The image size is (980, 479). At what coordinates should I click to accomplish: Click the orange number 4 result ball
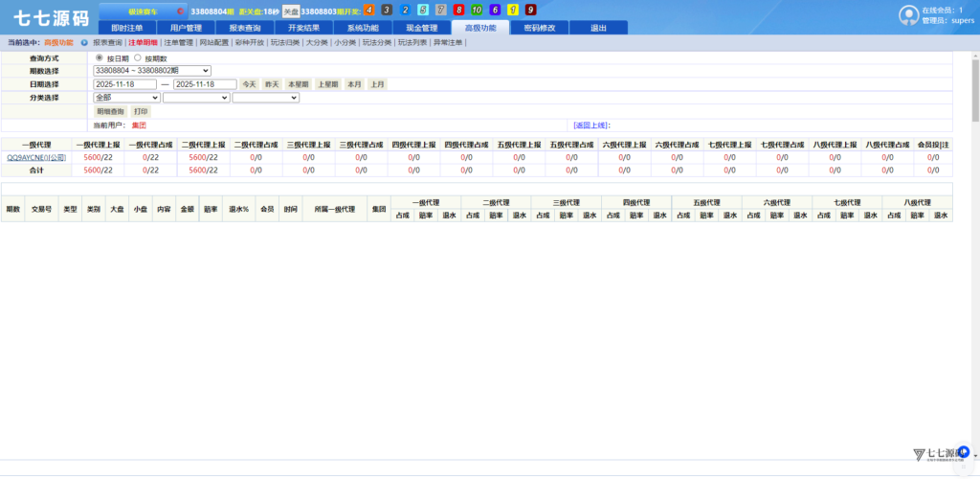[368, 10]
